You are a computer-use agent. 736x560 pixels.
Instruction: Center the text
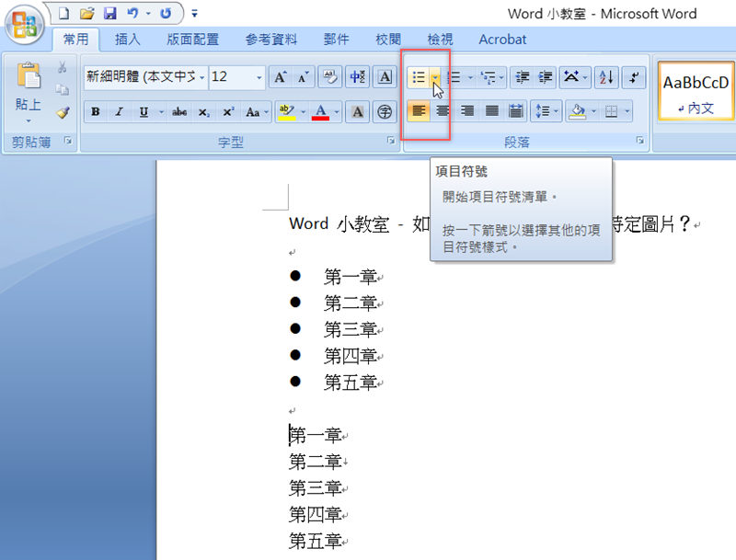(443, 111)
